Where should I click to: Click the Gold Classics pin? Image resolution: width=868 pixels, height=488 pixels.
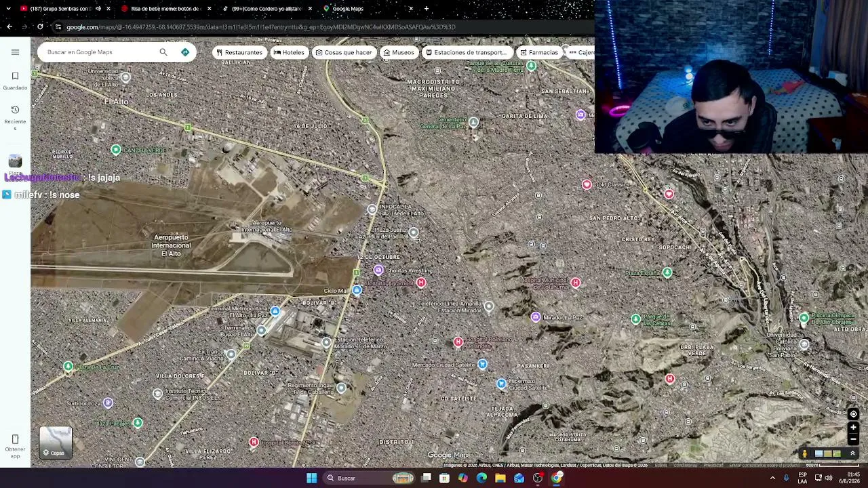pos(587,184)
